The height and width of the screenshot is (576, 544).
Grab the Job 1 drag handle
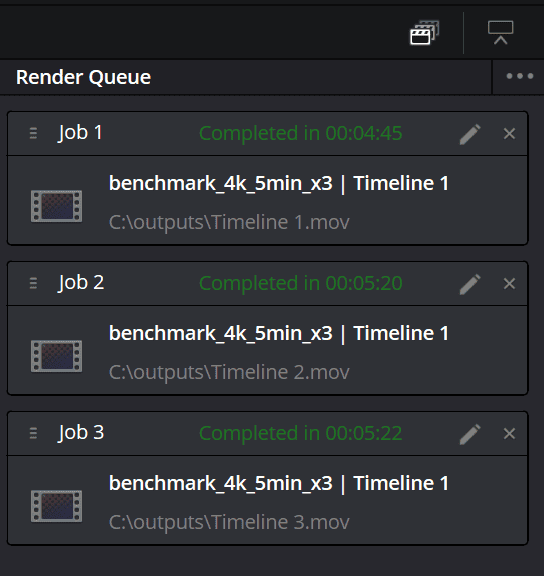33,133
